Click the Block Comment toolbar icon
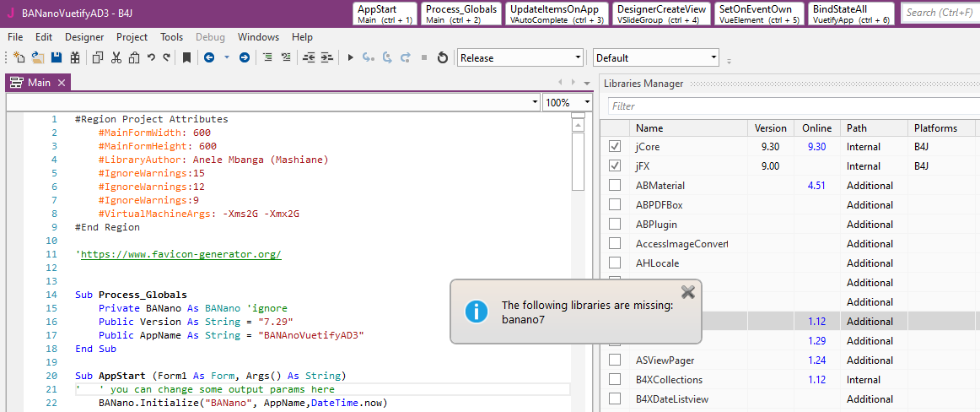This screenshot has width=980, height=412. (x=267, y=57)
